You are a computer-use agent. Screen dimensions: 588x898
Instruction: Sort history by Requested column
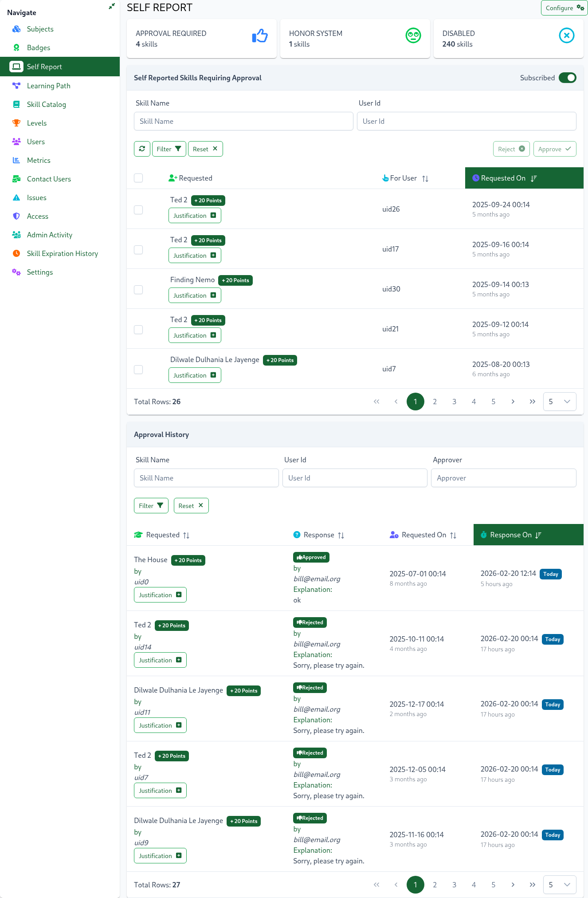(186, 535)
